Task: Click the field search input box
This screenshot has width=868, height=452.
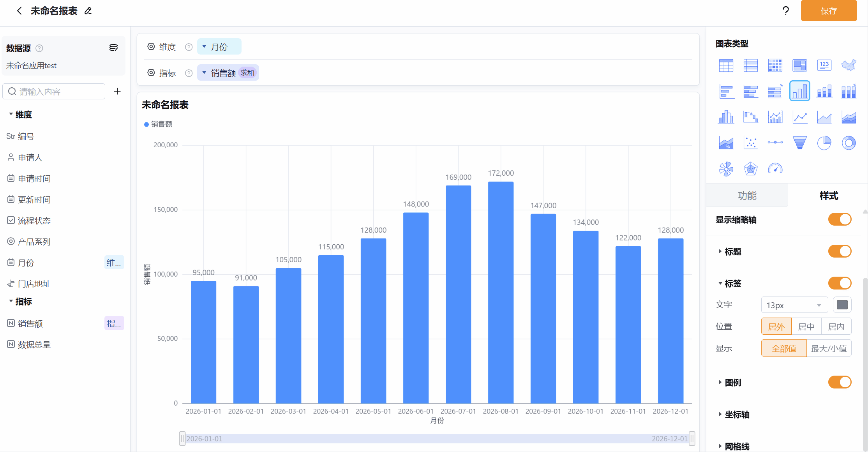Action: pos(54,91)
